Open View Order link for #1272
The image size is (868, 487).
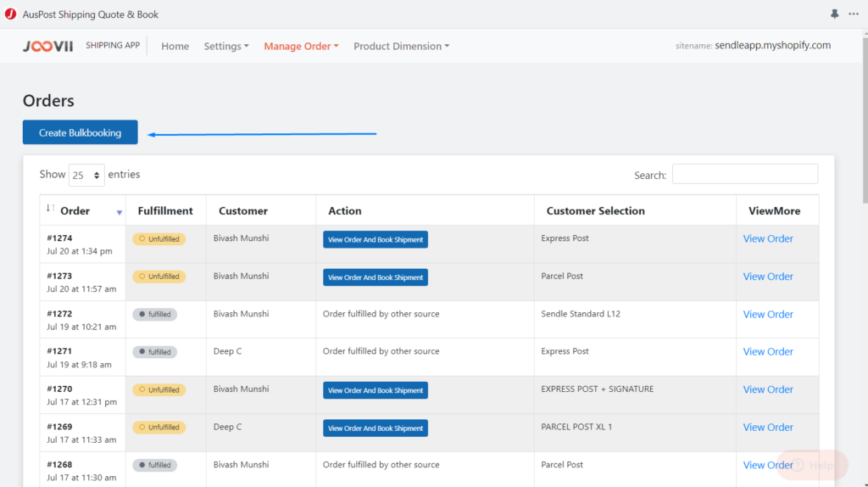768,314
